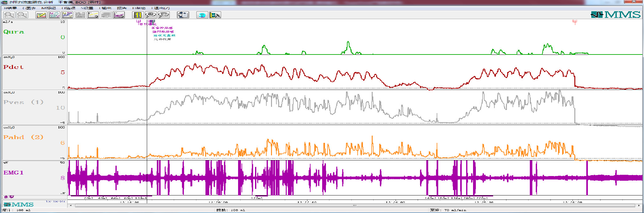Viewport: 644px width, 213px height.
Task: Click the grey horizontal-lines toolbar icon
Action: tap(106, 15)
